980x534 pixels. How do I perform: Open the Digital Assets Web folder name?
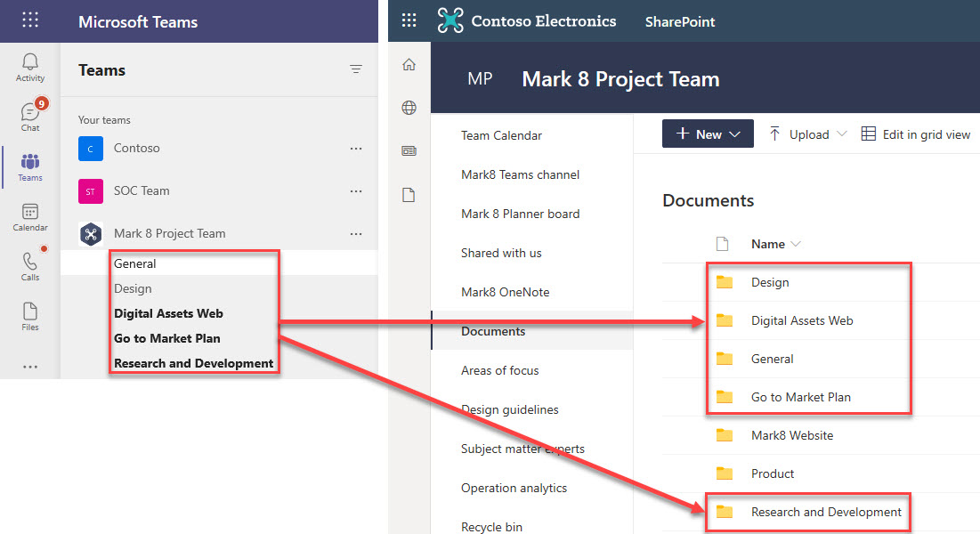[802, 320]
